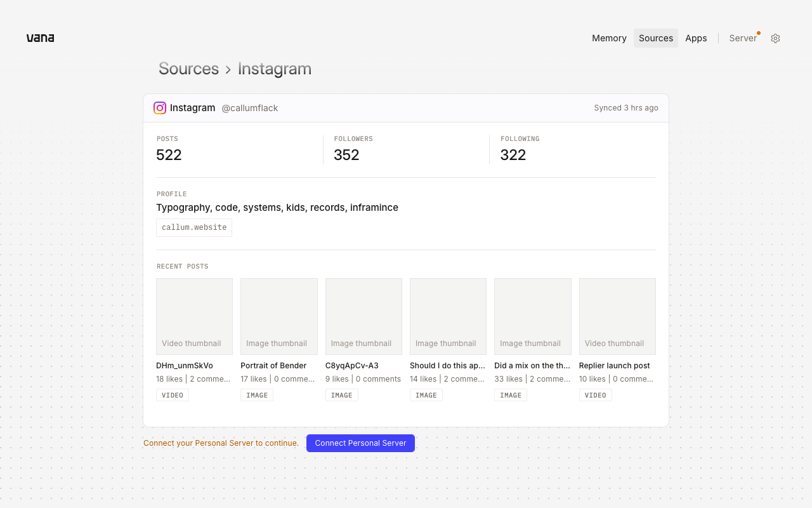The height and width of the screenshot is (508, 812).
Task: Click the Instagram logo icon
Action: (x=160, y=108)
